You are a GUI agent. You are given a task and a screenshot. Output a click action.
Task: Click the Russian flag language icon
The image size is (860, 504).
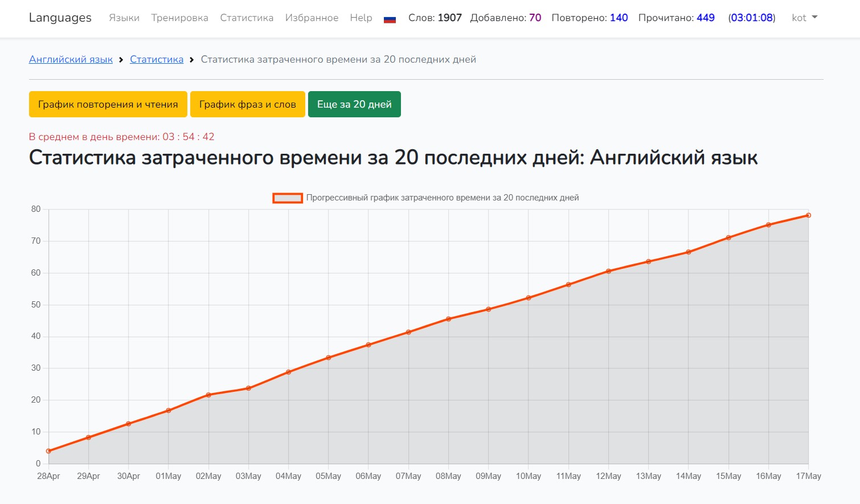[390, 19]
